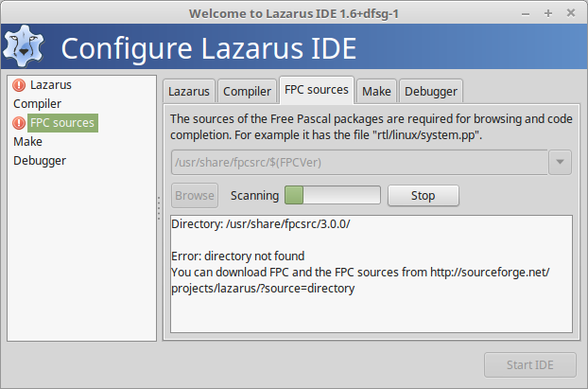Open the Debugger tab

[x=431, y=91]
